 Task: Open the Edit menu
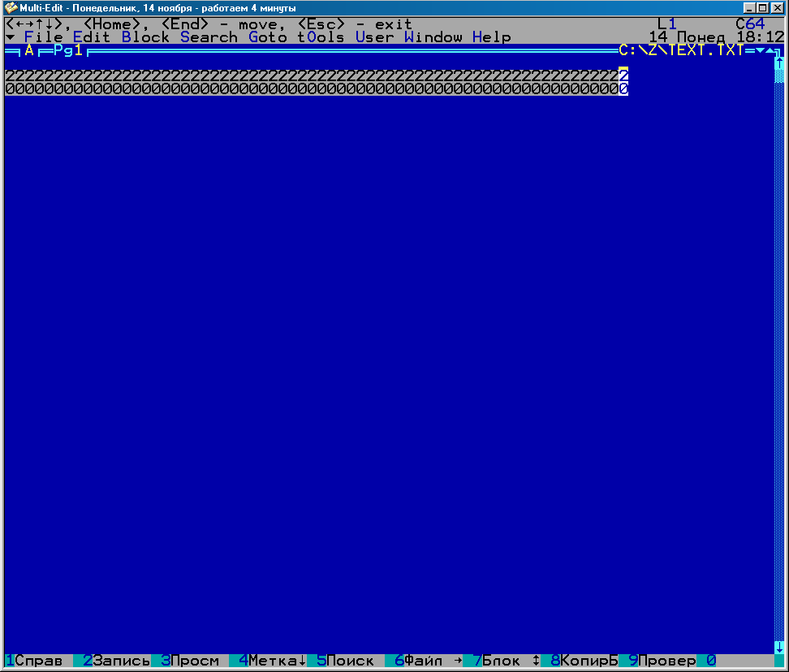92,37
